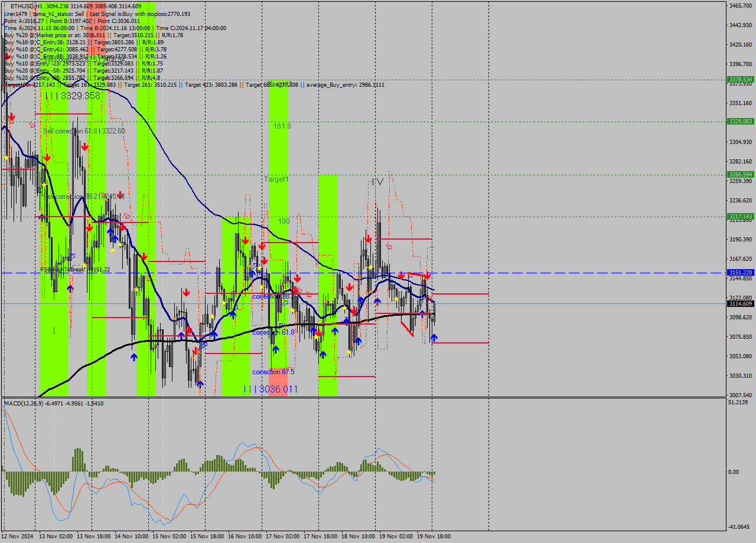Click the '12 Nov 2024' time axis label
756x543 pixels.
[17, 537]
